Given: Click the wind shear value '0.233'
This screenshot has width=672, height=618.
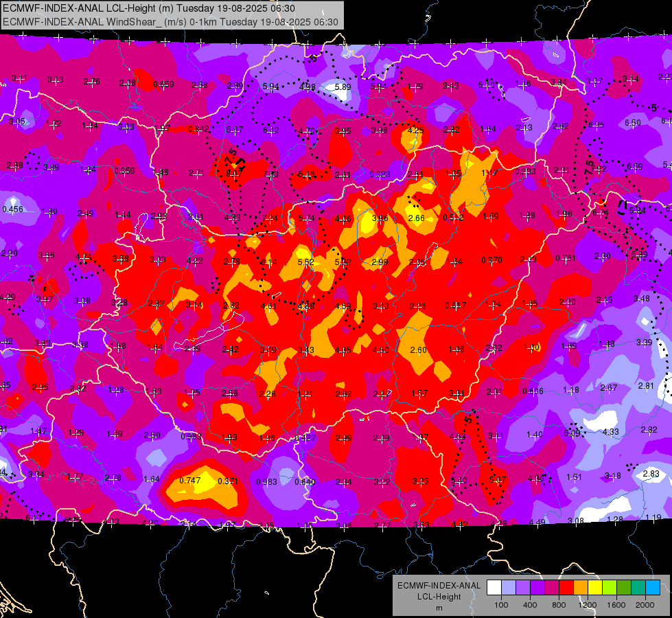Looking at the screenshot, I should [x=525, y=171].
